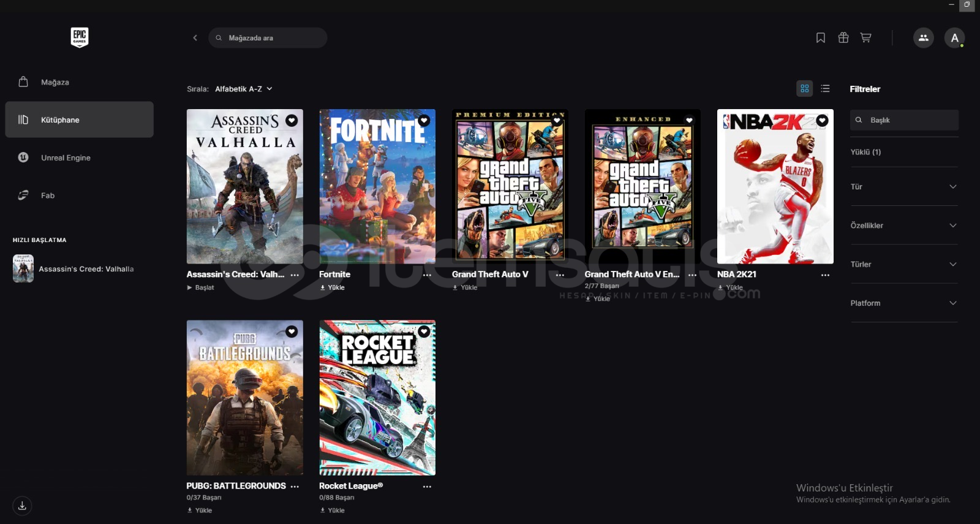This screenshot has height=524, width=980.
Task: Click the Rocket League® title text
Action: [351, 486]
